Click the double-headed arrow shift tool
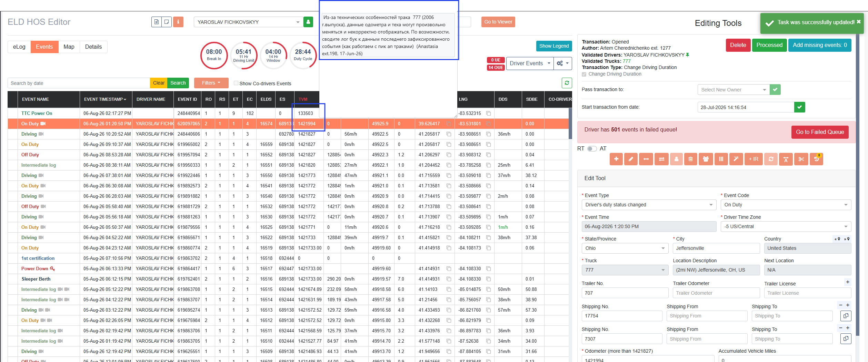 point(646,159)
